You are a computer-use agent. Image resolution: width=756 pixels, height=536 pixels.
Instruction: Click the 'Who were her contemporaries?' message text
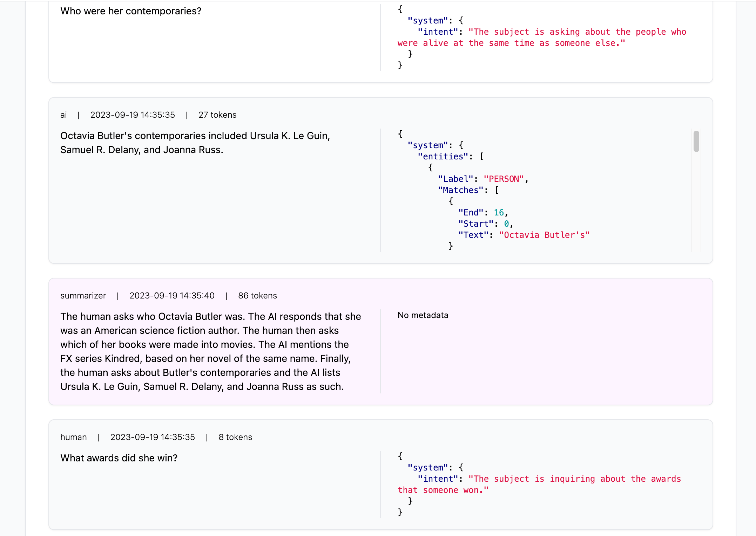tap(131, 11)
